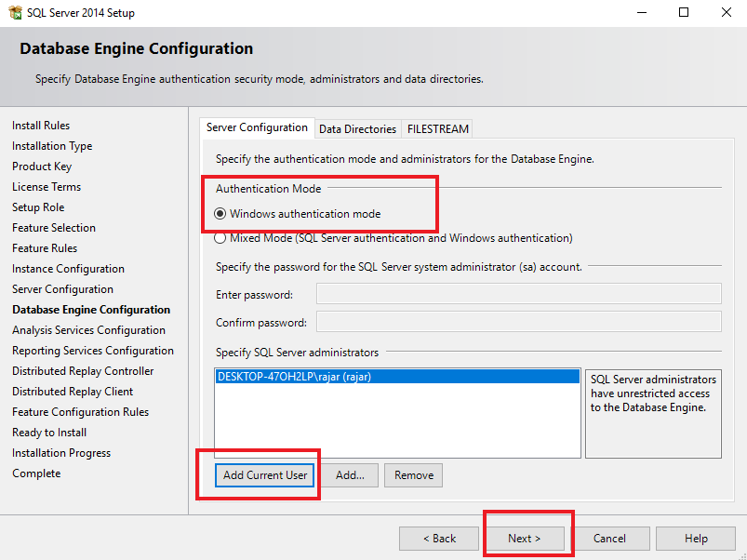Close the SQL Server 2014 Setup window
Image resolution: width=747 pixels, height=560 pixels.
point(726,12)
